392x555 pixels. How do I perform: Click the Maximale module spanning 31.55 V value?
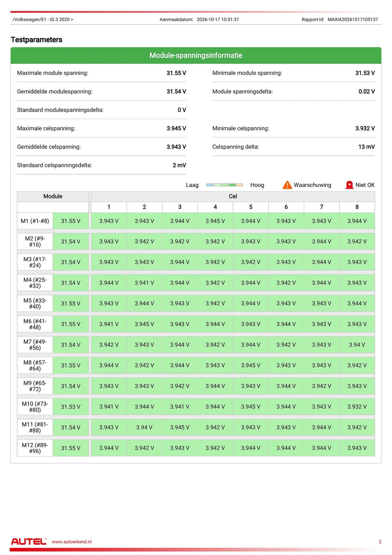click(x=176, y=73)
